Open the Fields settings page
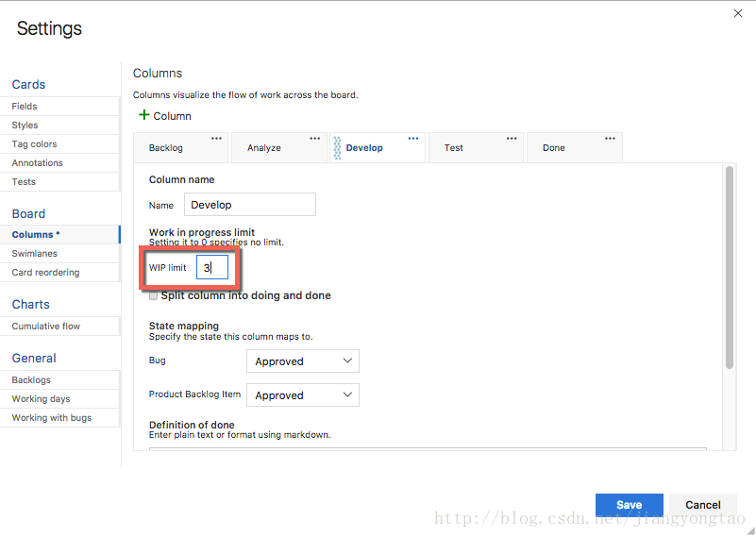 point(59,106)
